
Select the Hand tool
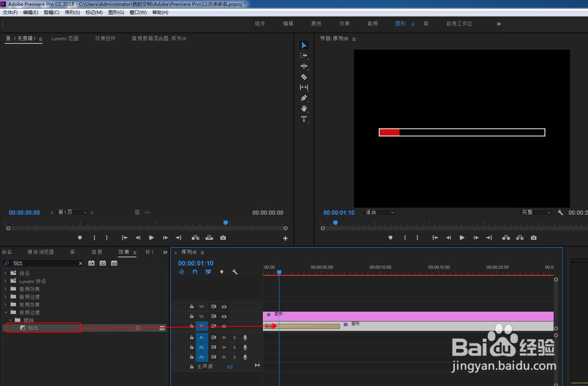pos(304,108)
